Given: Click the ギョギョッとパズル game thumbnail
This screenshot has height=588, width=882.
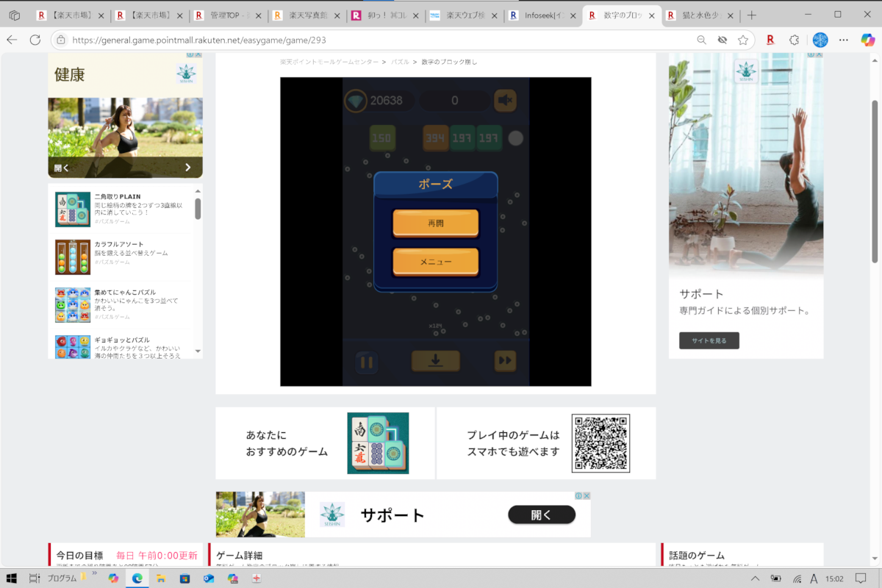Looking at the screenshot, I should tap(73, 346).
